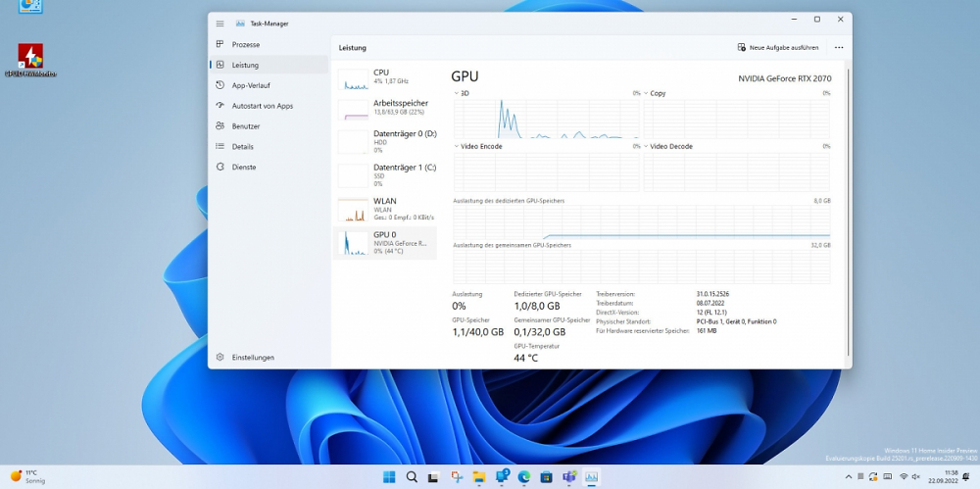Select the CPU performance entry

click(385, 79)
